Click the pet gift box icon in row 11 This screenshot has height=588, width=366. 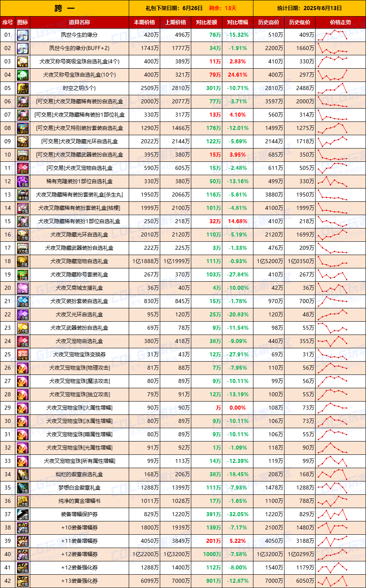pos(23,168)
